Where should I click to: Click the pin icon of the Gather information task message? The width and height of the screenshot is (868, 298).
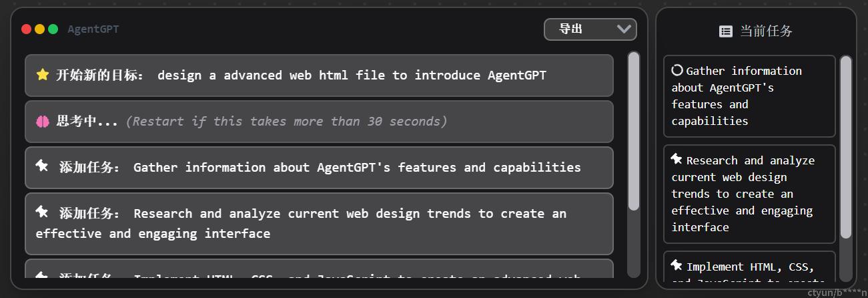click(42, 166)
